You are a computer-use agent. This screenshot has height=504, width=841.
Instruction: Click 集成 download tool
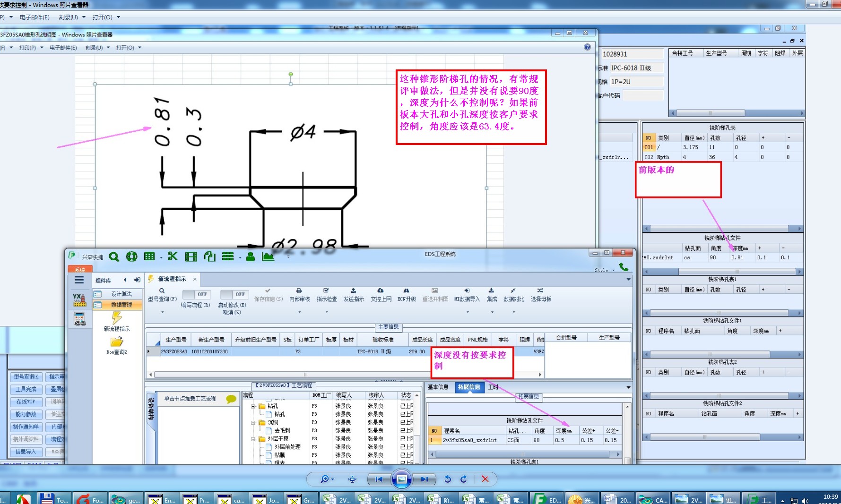click(x=492, y=295)
